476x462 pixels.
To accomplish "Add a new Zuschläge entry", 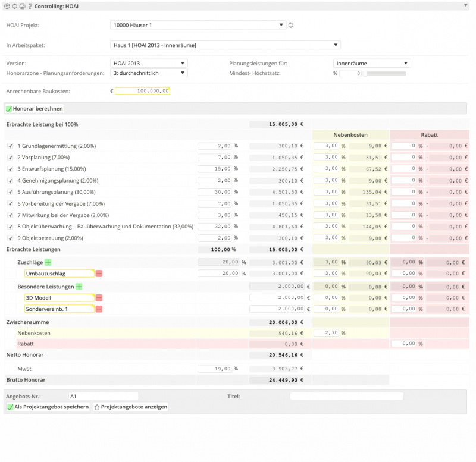I will [48, 262].
